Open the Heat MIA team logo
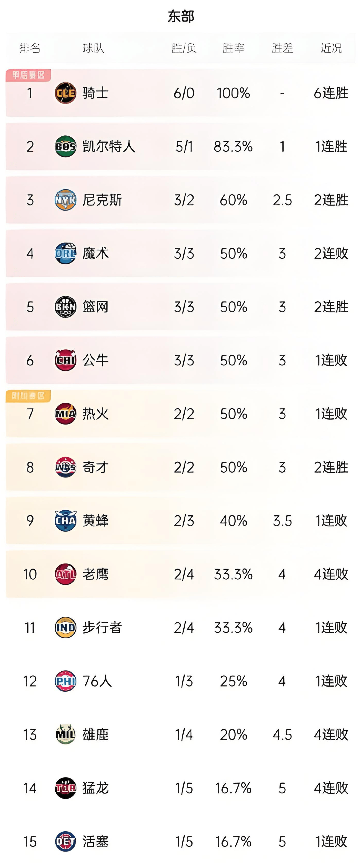This screenshot has width=361, height=868. (x=65, y=414)
